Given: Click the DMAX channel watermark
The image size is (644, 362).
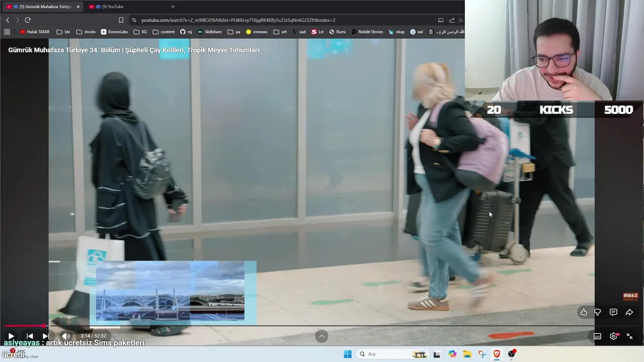Looking at the screenshot, I should tap(630, 297).
